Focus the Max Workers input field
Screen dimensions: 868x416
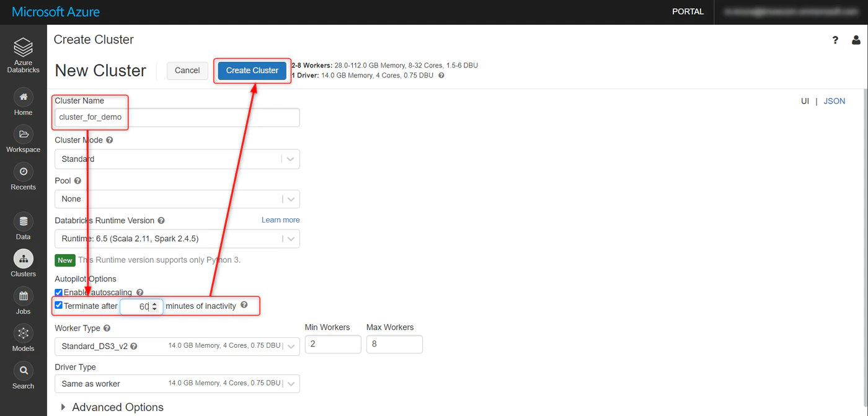(x=394, y=344)
